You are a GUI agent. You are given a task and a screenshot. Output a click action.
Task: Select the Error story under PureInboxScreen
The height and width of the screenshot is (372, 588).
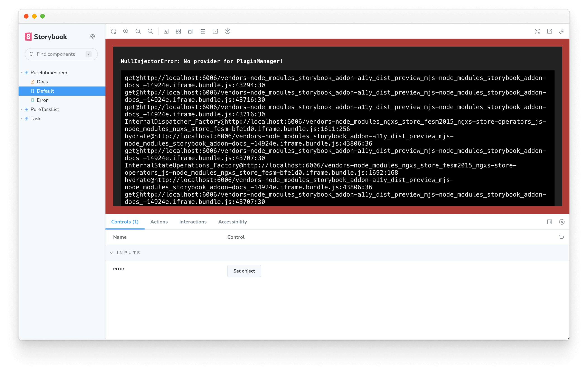pos(43,100)
